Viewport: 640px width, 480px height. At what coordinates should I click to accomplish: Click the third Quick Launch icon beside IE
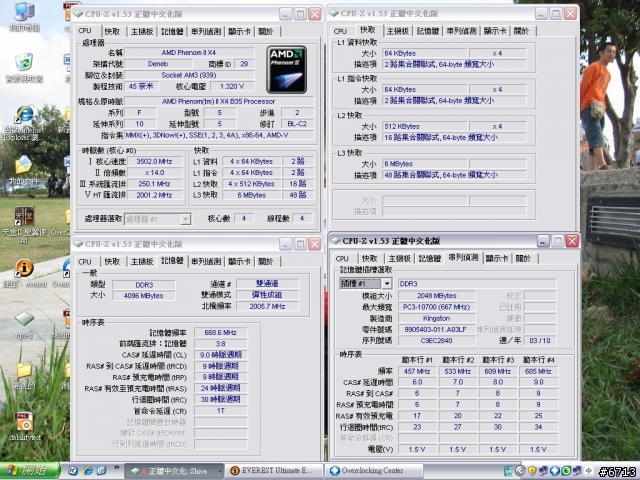pyautogui.click(x=101, y=471)
